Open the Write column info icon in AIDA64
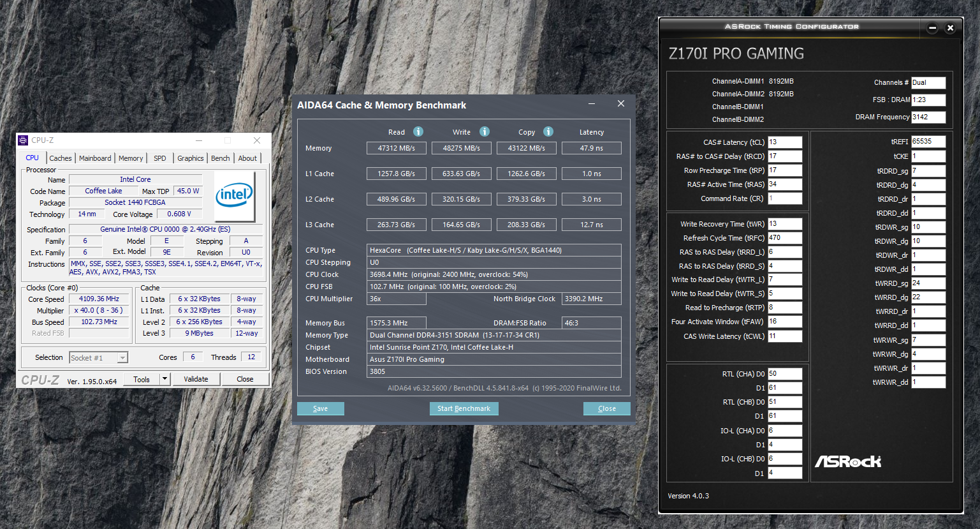980x529 pixels. (x=485, y=131)
